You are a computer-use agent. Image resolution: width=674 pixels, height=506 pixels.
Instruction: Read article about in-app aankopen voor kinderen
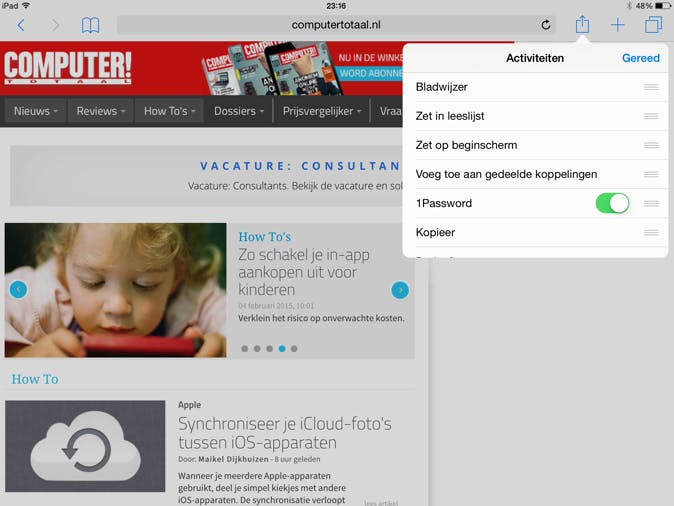[x=303, y=272]
